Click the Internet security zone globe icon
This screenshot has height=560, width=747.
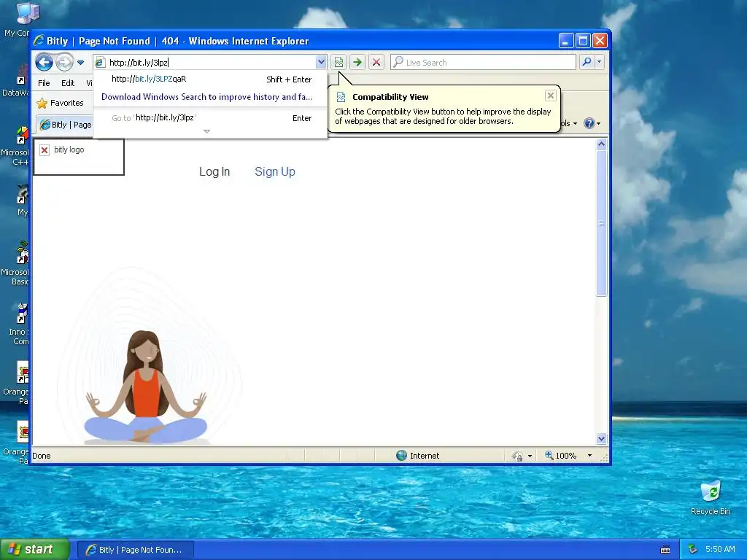[x=402, y=456]
